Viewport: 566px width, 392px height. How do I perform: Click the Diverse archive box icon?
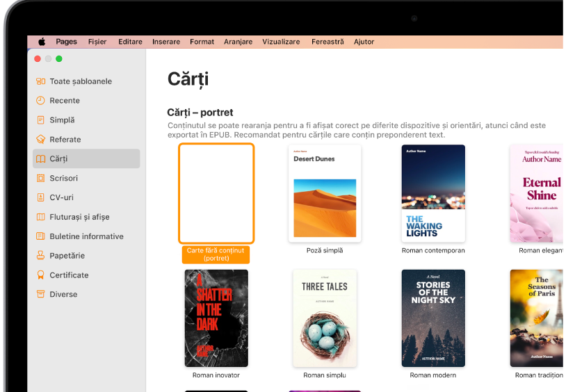coord(40,294)
